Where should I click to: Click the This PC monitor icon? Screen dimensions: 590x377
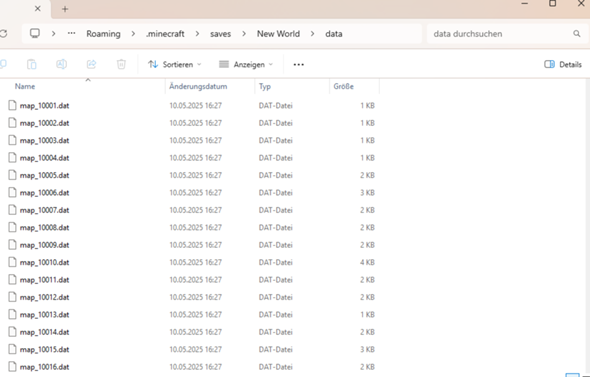click(x=35, y=33)
